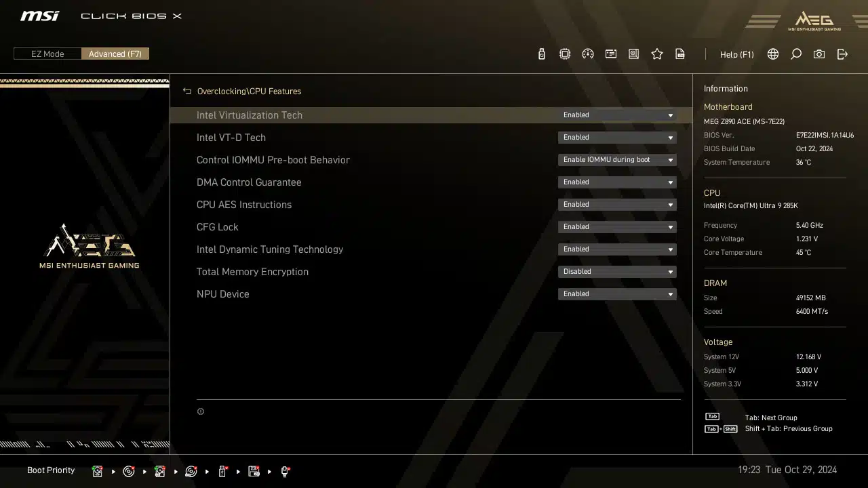
Task: Open Help (F1)
Action: [736, 54]
